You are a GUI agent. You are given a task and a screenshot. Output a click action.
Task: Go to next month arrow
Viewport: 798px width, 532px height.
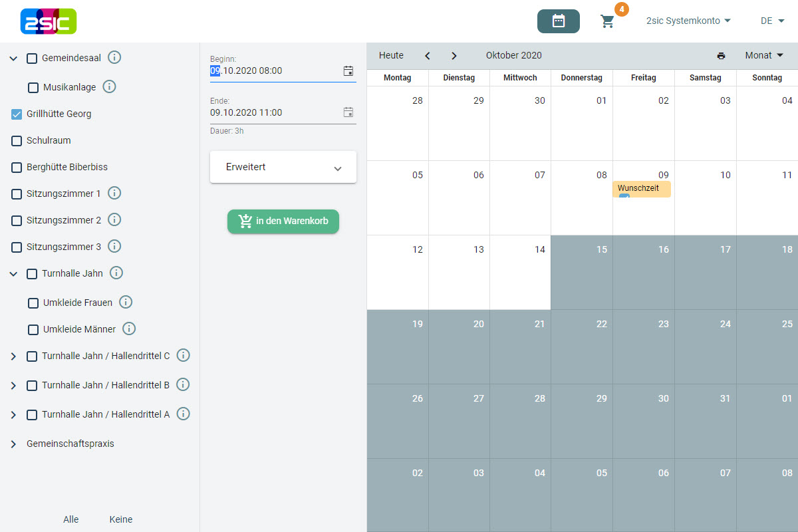coord(454,56)
